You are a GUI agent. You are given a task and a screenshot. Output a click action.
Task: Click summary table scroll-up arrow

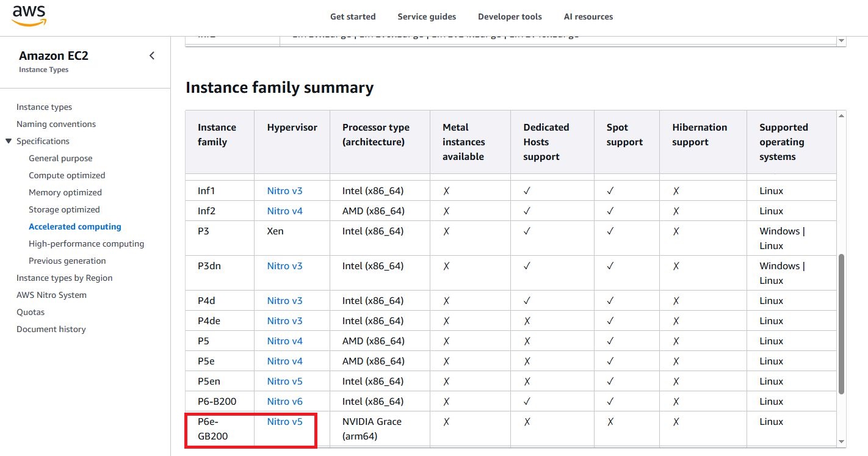coord(842,116)
